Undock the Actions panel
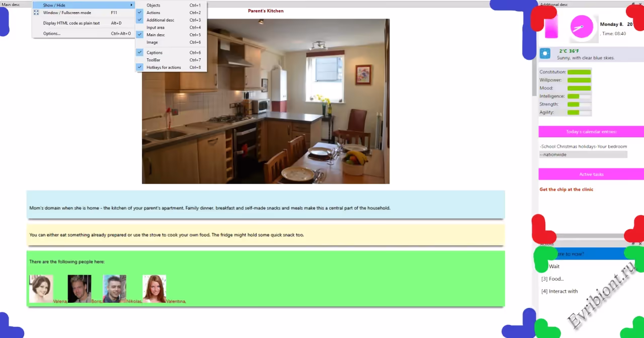The image size is (644, 338). click(633, 244)
